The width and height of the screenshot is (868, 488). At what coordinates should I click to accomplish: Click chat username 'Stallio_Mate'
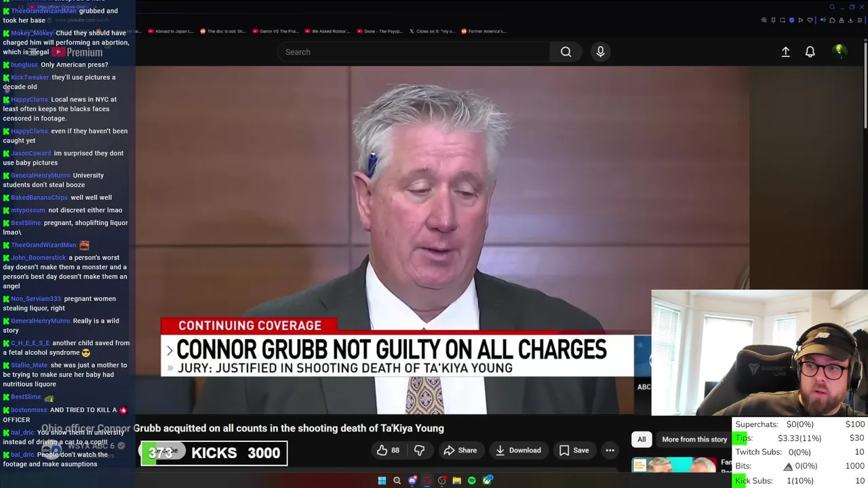tap(29, 365)
